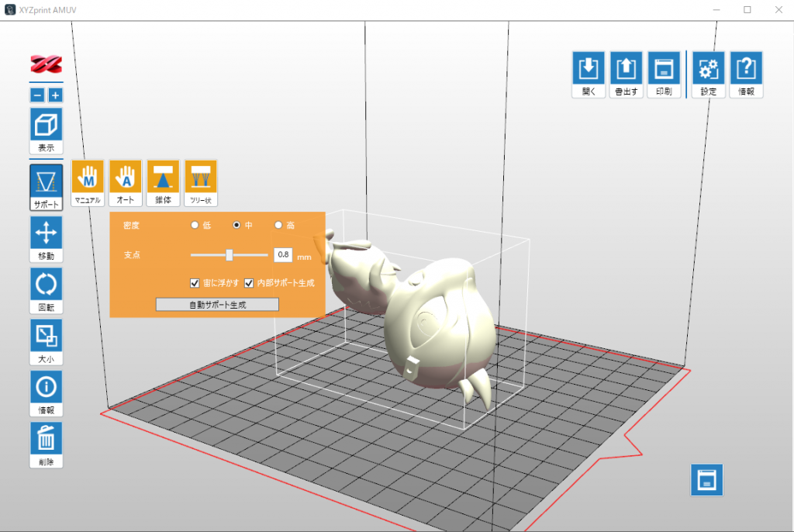The height and width of the screenshot is (532, 794).
Task: Click the plus zoom-in button
Action: (x=55, y=95)
